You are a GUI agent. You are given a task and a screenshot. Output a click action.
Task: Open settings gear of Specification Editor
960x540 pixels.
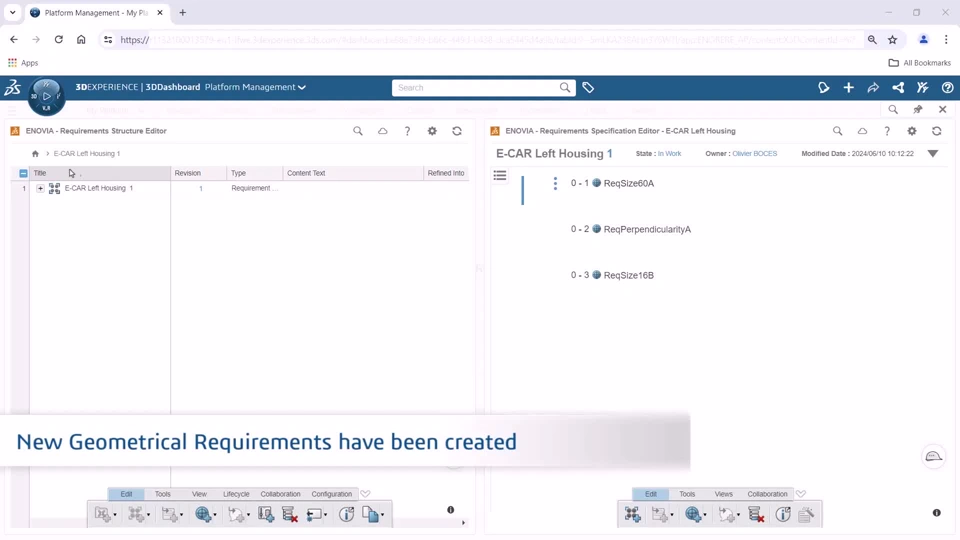tap(912, 131)
